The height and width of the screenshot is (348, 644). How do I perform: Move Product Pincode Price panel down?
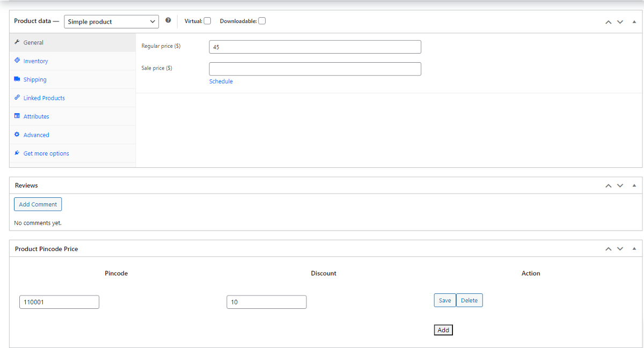[x=620, y=248]
